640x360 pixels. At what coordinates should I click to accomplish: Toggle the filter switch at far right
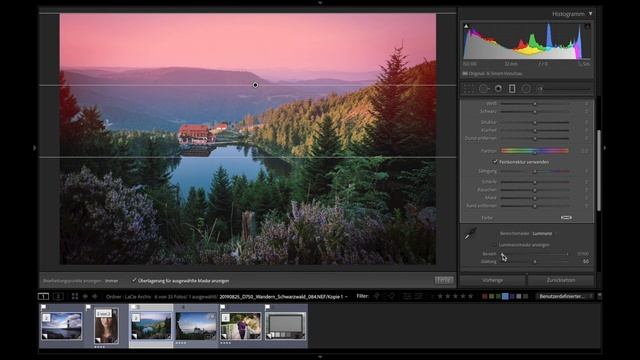599,296
